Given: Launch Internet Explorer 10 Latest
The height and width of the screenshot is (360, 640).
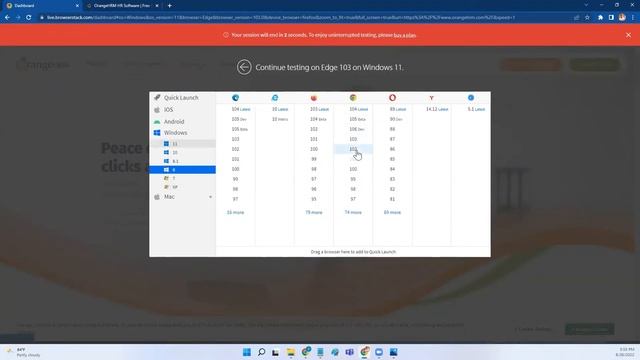Looking at the screenshot, I should (280, 109).
